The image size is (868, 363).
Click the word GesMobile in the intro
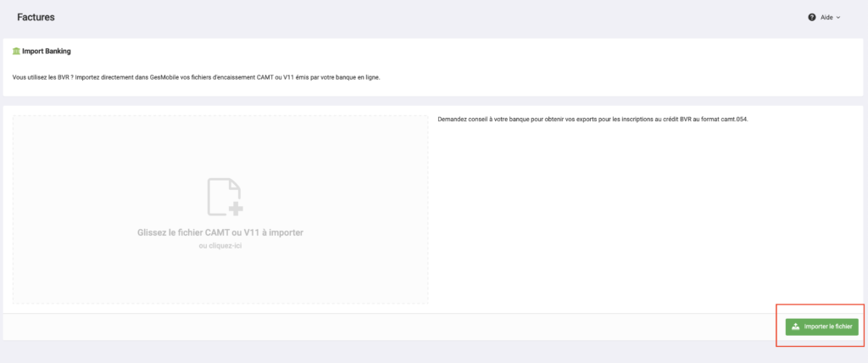click(x=163, y=77)
